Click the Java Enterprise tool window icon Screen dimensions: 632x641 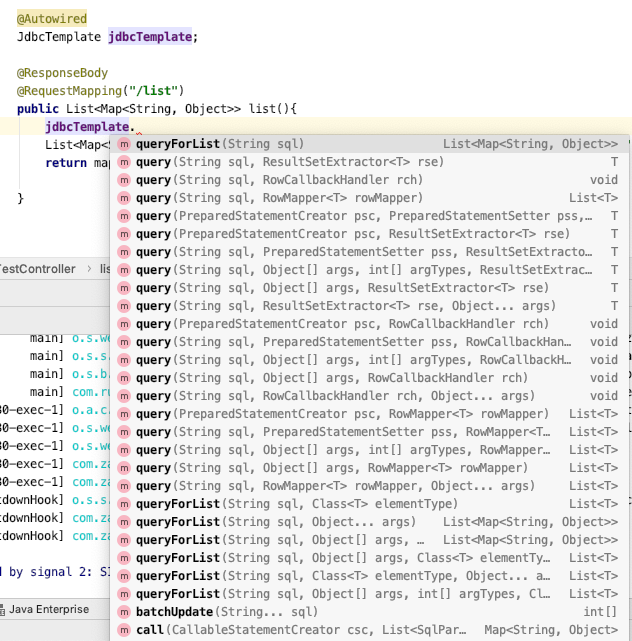(3, 609)
